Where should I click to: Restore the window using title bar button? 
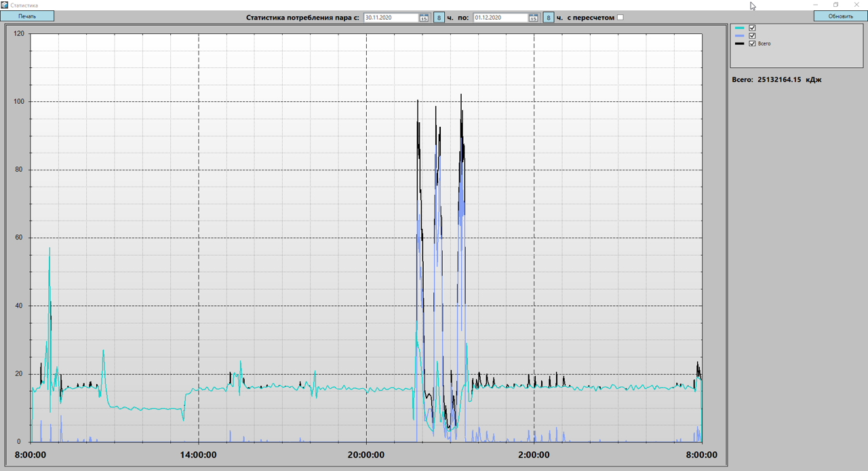835,5
